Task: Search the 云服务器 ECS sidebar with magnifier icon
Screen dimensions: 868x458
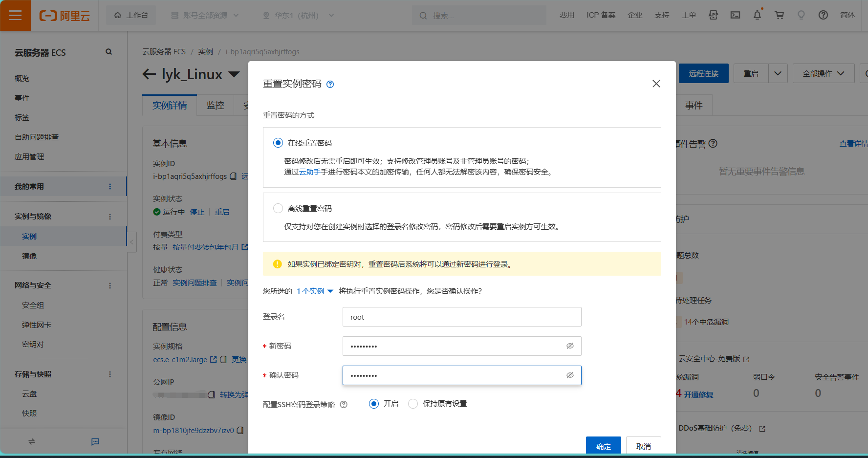Action: coord(108,52)
